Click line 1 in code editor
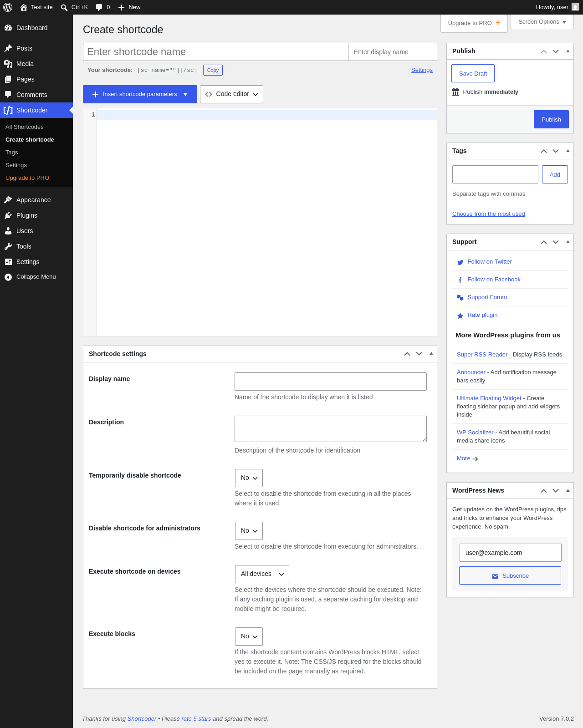This screenshot has width=583, height=728. 266,115
